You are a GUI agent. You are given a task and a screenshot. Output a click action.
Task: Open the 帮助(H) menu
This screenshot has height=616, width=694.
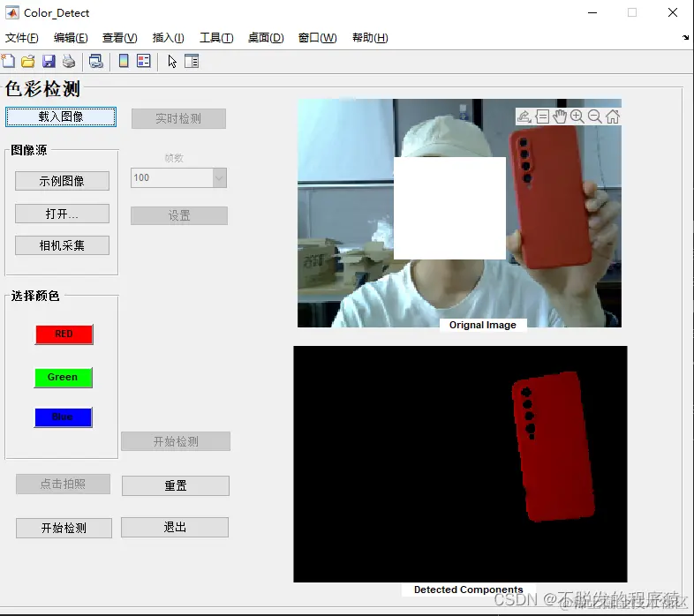370,38
